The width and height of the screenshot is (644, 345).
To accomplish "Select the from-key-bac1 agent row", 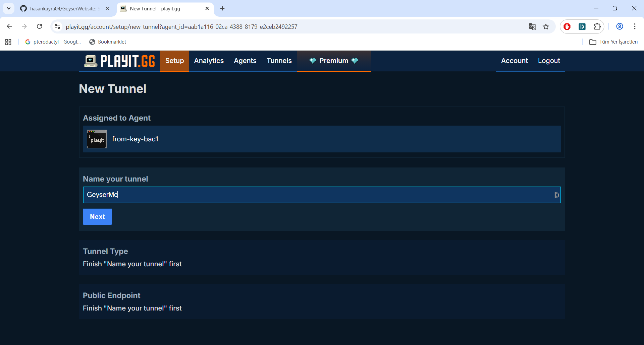I will coord(322,139).
